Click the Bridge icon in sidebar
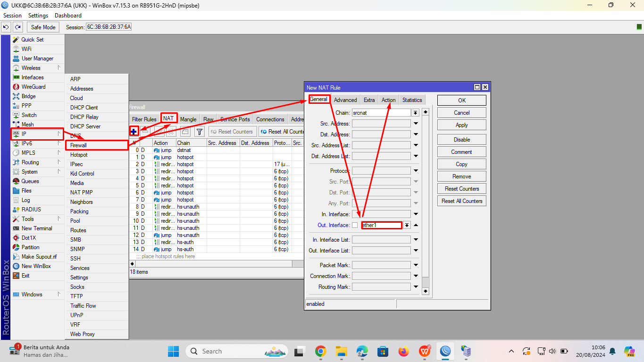 point(16,96)
